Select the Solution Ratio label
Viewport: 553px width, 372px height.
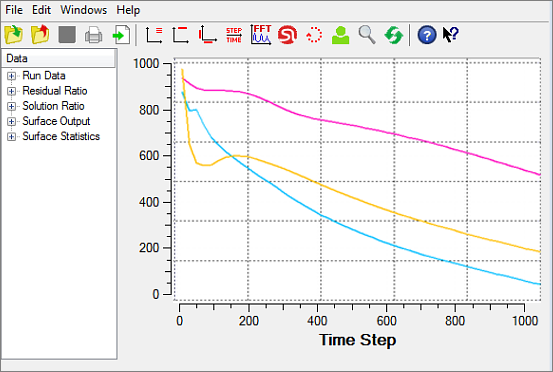53,106
